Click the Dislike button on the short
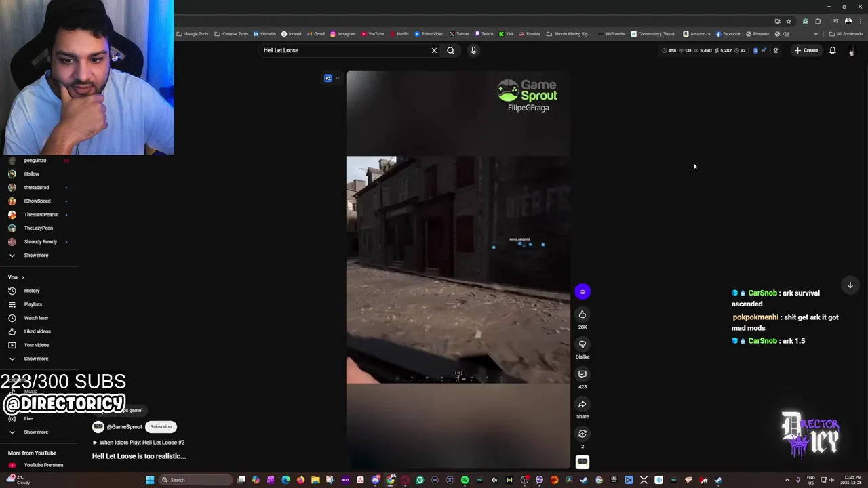868x488 pixels. pos(583,344)
